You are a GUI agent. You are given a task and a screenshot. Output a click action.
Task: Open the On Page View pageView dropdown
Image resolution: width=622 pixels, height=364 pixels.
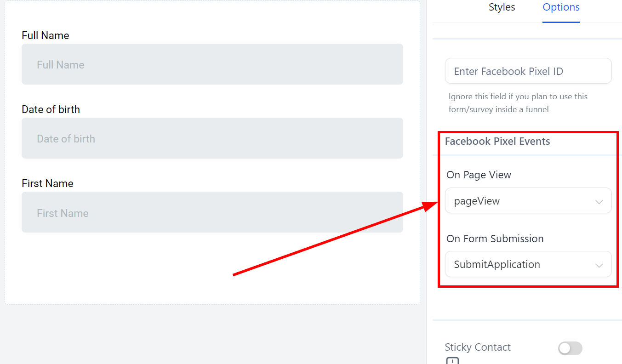(528, 201)
